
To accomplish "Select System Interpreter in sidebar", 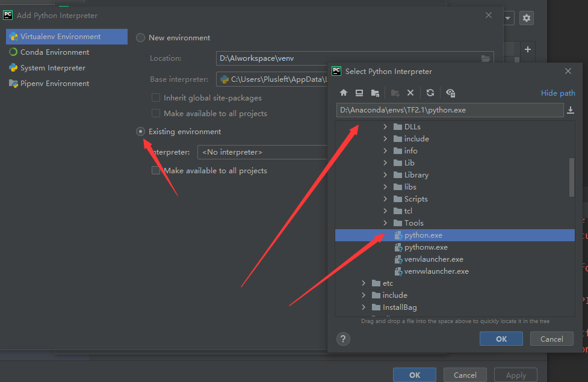I will (67, 68).
